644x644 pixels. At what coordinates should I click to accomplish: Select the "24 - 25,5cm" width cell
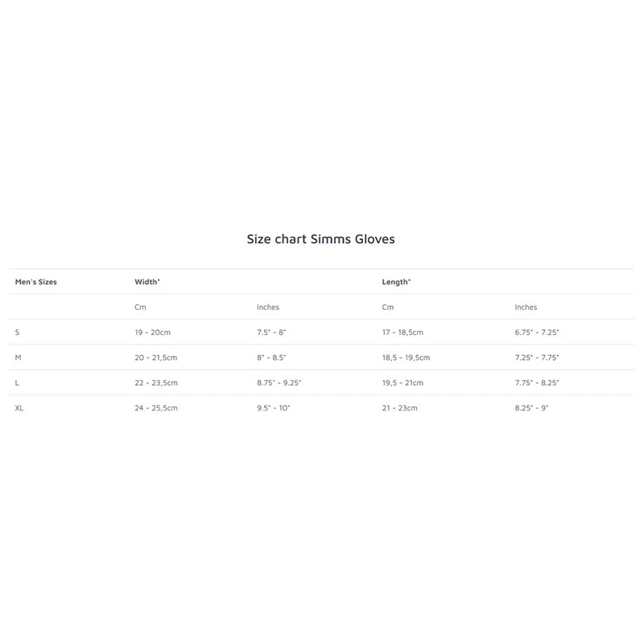tap(156, 408)
